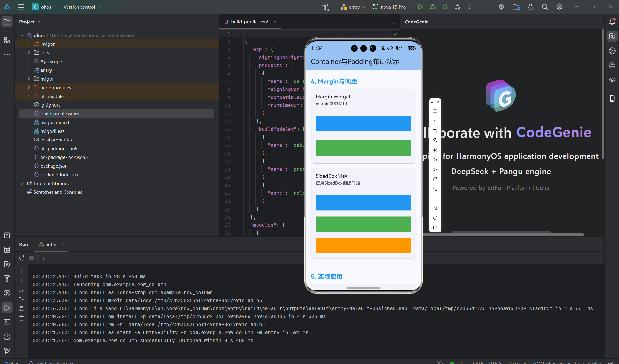The image size is (619, 364).
Task: Open the Terminal tool window icon
Action: tap(7, 322)
